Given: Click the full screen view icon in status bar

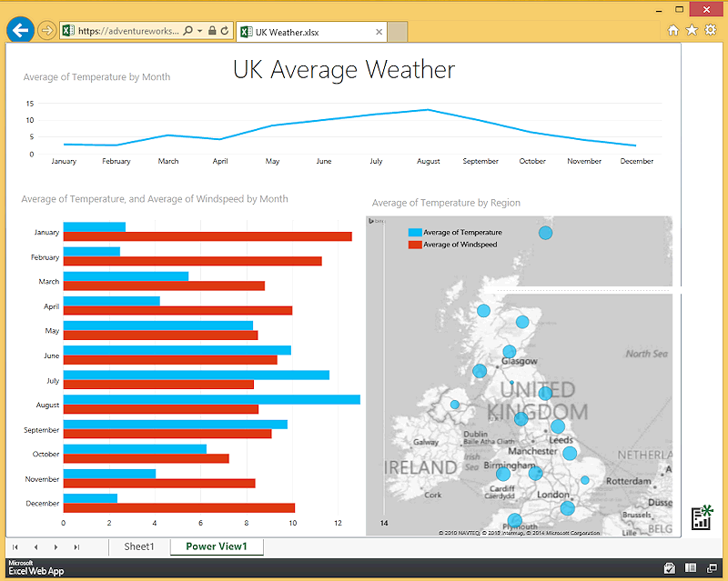Looking at the screenshot, I should pyautogui.click(x=712, y=568).
